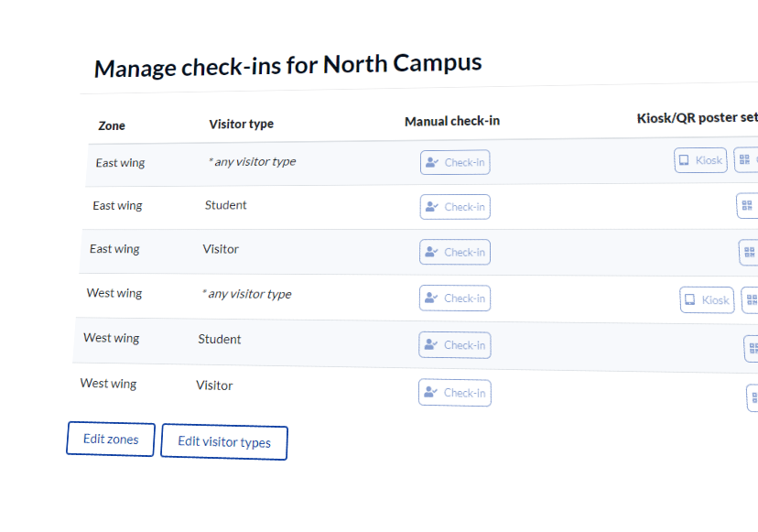Open Kiosk for West wing any visitor type
This screenshot has height=532, width=758.
tap(707, 299)
